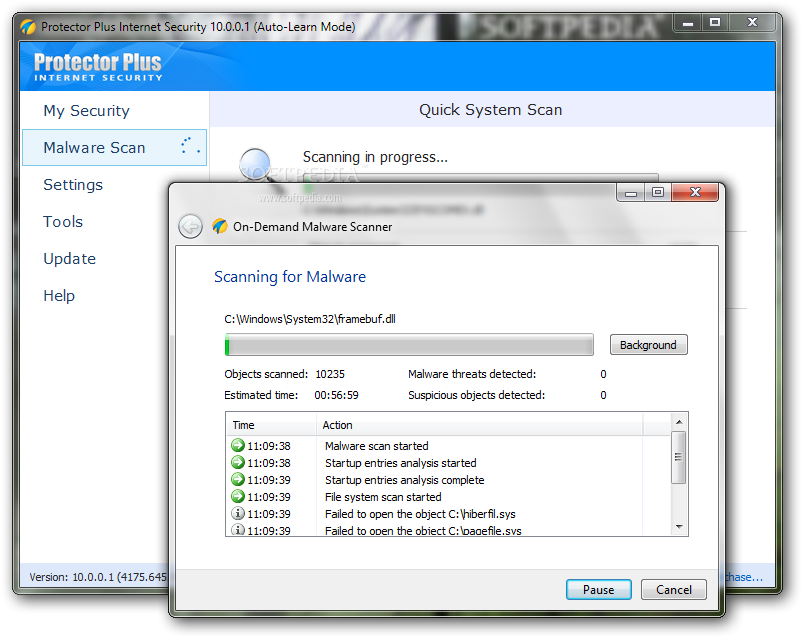Click the info icon for the hiberfil.sys failure
This screenshot has height=638, width=803.
coord(238,513)
